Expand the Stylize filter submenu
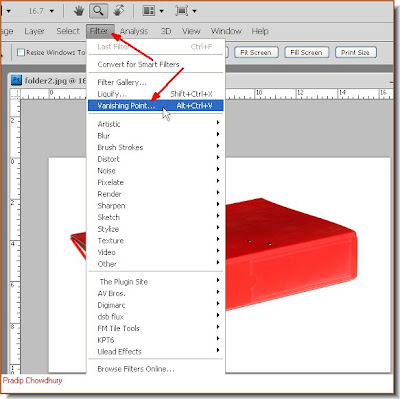The width and height of the screenshot is (400, 399). point(155,229)
